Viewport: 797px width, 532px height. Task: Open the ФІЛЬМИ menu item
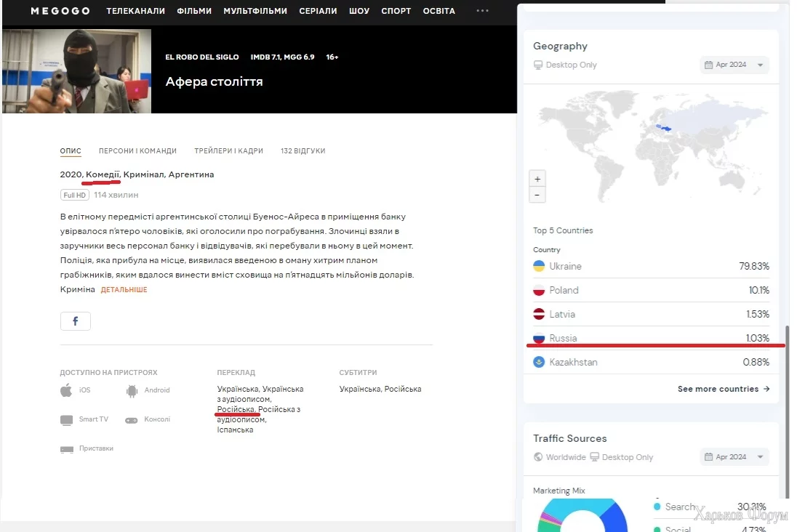(x=194, y=11)
